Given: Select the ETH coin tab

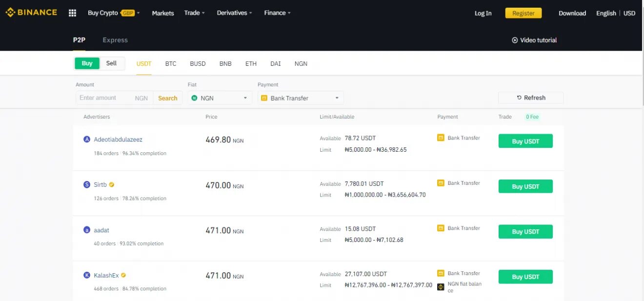Looking at the screenshot, I should (251, 64).
